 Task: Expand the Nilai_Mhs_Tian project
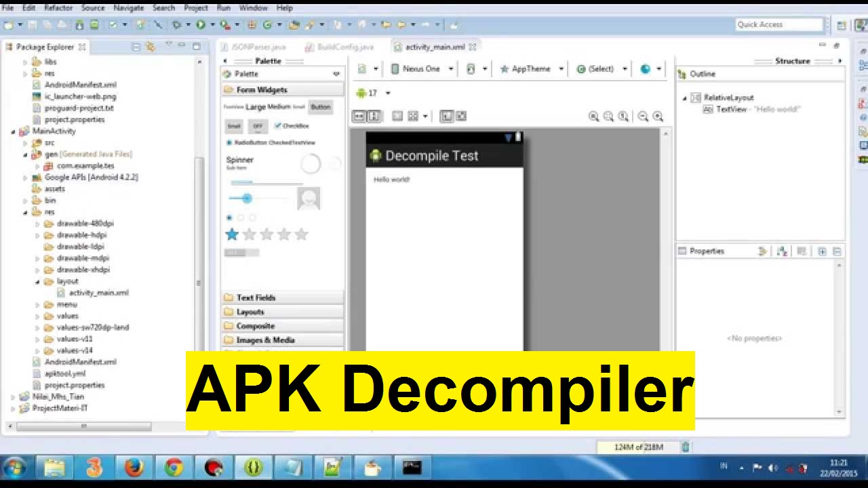[13, 397]
